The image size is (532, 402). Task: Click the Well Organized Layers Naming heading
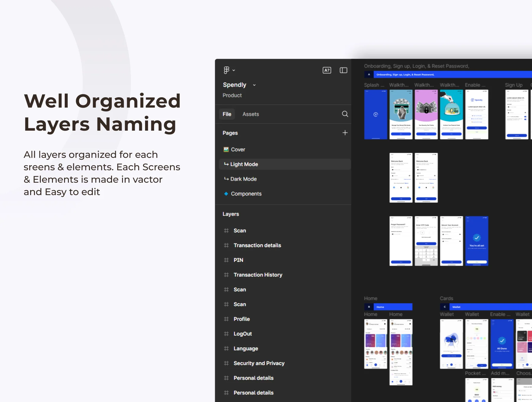pyautogui.click(x=102, y=112)
